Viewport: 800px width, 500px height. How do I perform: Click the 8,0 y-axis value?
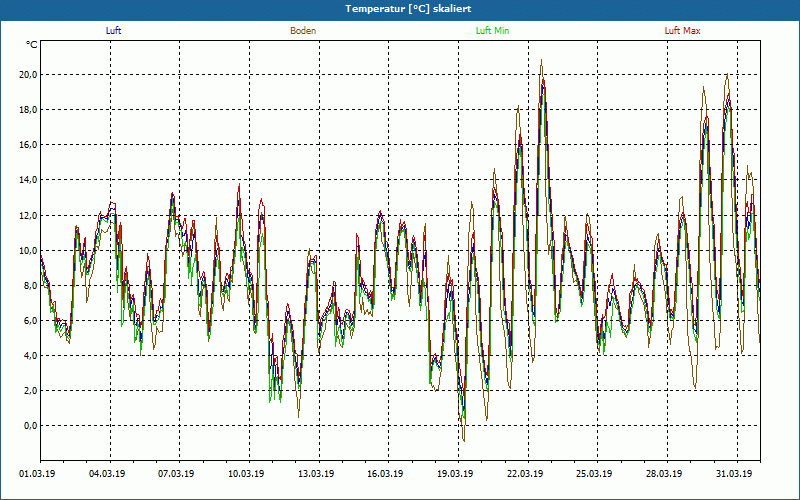30,286
